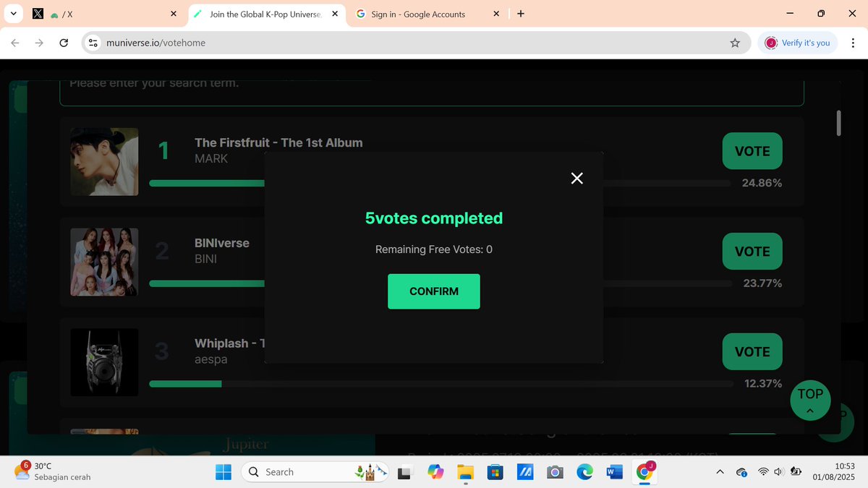Screen dimensions: 868x488
Task: Close the vote completed popup with X
Action: click(576, 179)
